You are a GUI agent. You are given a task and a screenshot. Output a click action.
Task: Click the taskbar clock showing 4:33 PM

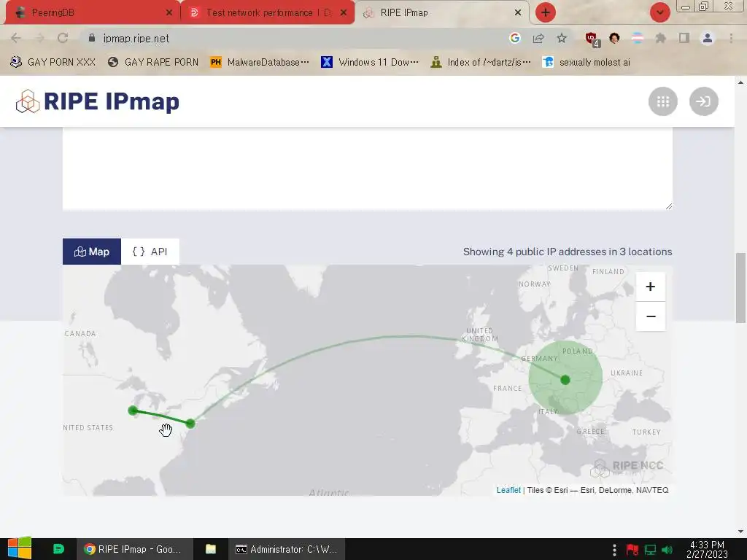(707, 549)
